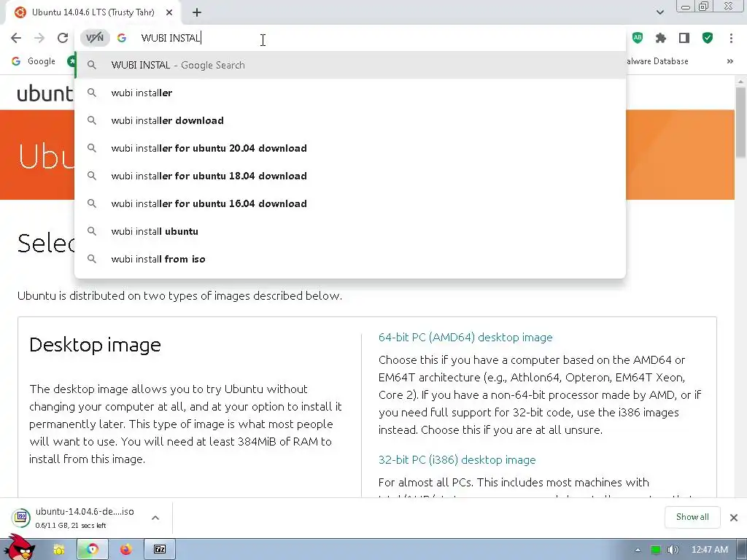The image size is (747, 560).
Task: Expand download options chevron for the iso
Action: pos(155,518)
